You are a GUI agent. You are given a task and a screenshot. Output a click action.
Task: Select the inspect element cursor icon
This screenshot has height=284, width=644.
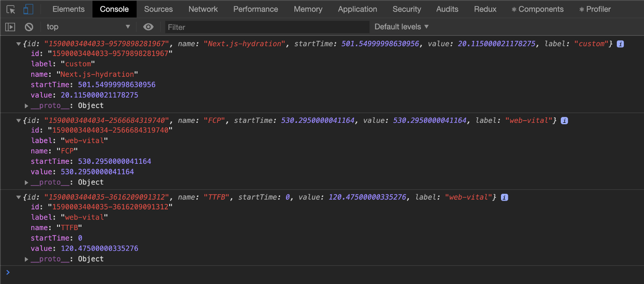click(10, 9)
